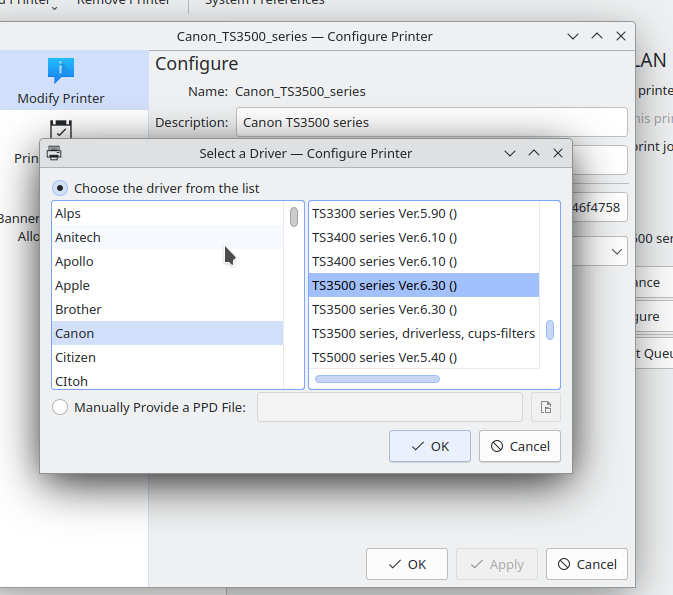Image resolution: width=673 pixels, height=595 pixels.
Task: Click the calendar checkmark icon in sidebar
Action: [61, 129]
